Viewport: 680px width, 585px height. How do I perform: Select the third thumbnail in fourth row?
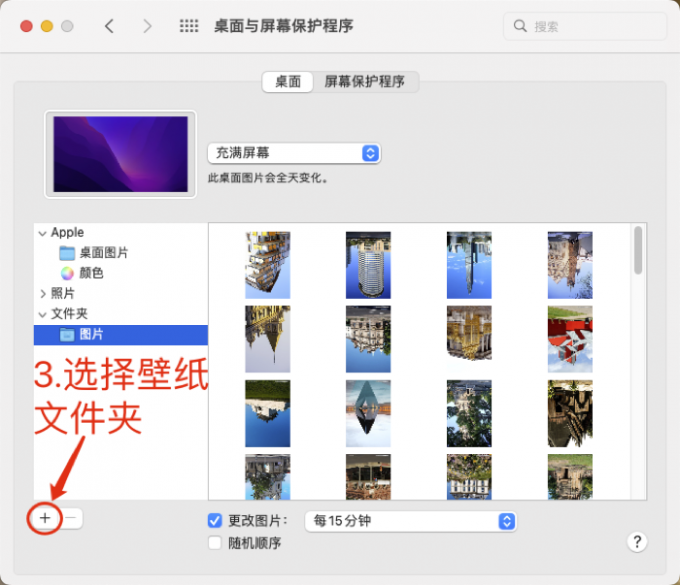[x=469, y=477]
